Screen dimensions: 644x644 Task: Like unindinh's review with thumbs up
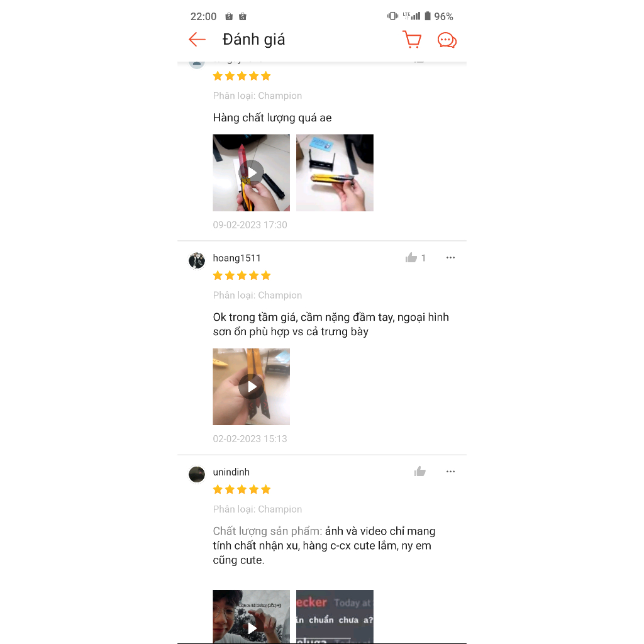coord(419,472)
